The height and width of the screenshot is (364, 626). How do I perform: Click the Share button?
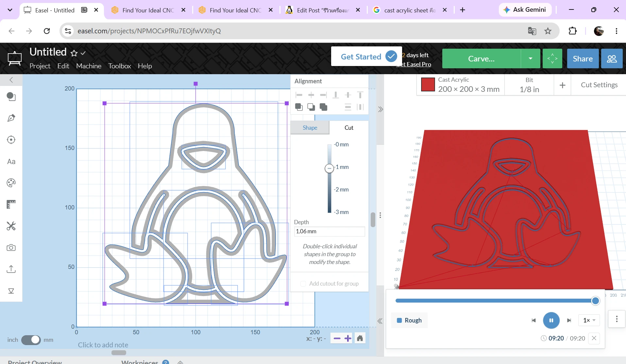pos(583,58)
